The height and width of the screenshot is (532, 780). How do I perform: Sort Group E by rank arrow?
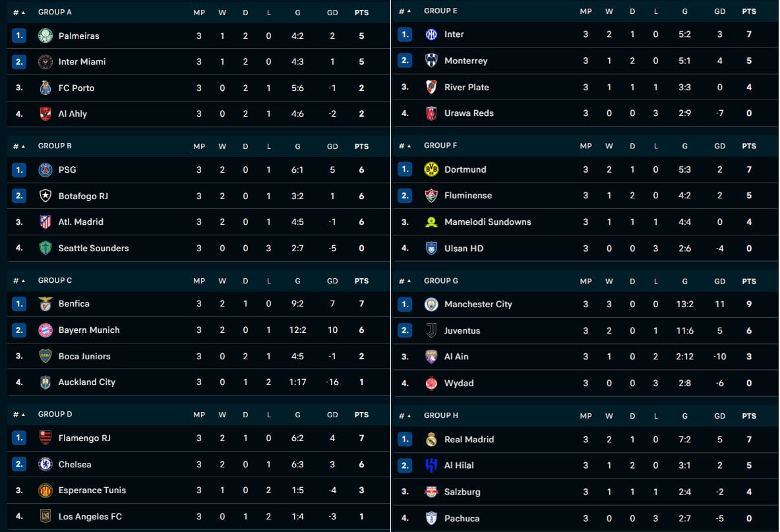tap(405, 11)
